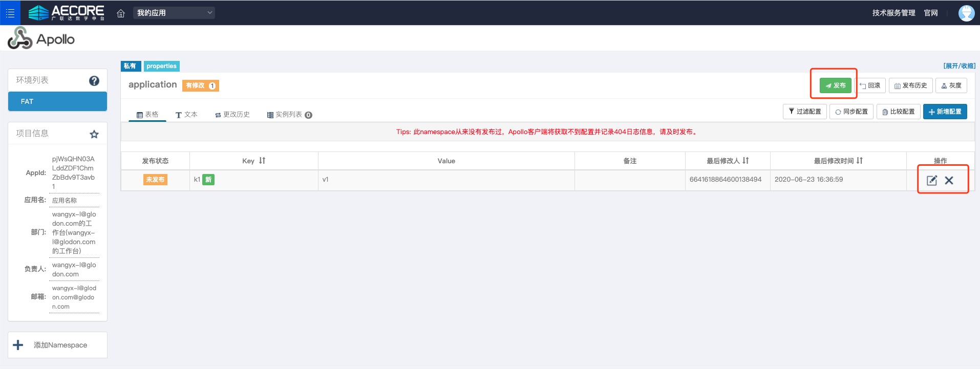Click the green 发布 button
This screenshot has width=980, height=369.
[x=835, y=85]
